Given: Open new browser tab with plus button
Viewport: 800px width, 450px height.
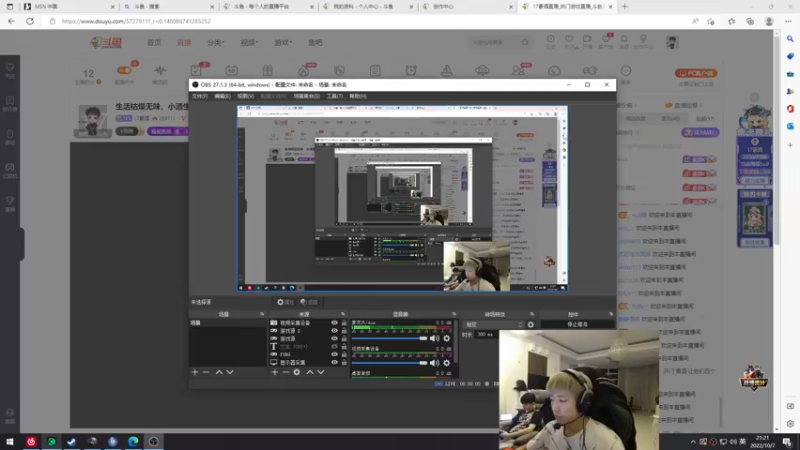Looking at the screenshot, I should [x=625, y=7].
